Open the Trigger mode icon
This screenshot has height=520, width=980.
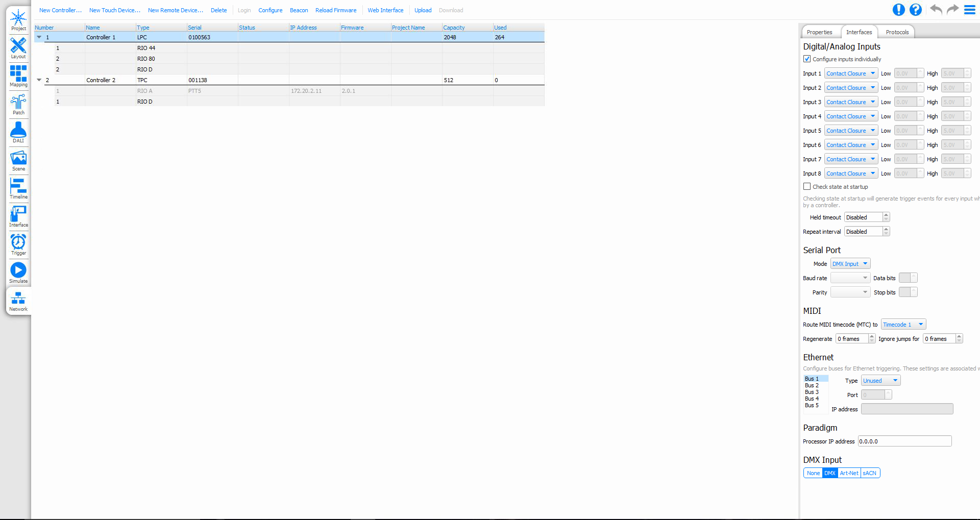pyautogui.click(x=18, y=244)
